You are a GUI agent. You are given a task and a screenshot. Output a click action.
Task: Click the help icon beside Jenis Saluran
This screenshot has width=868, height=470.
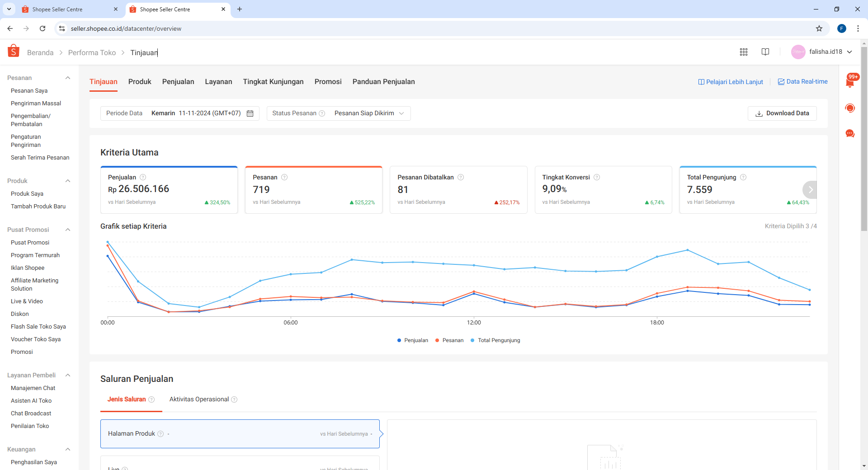click(151, 399)
